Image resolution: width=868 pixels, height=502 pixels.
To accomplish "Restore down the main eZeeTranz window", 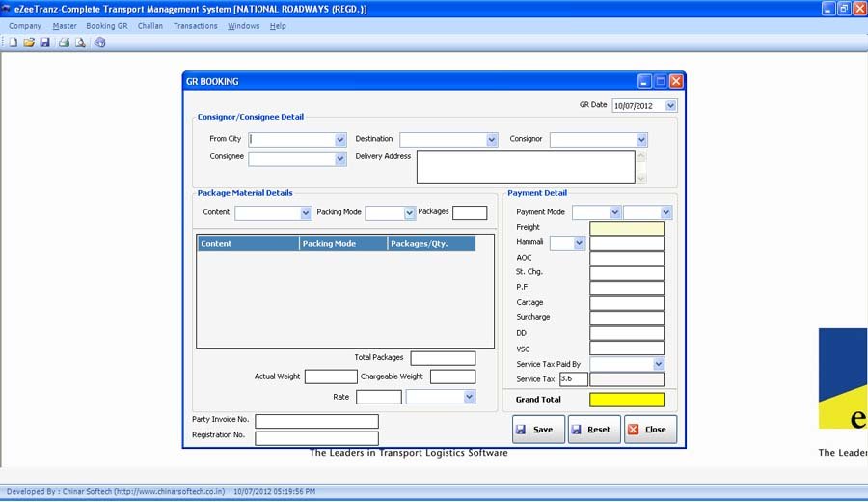I will click(x=844, y=9).
